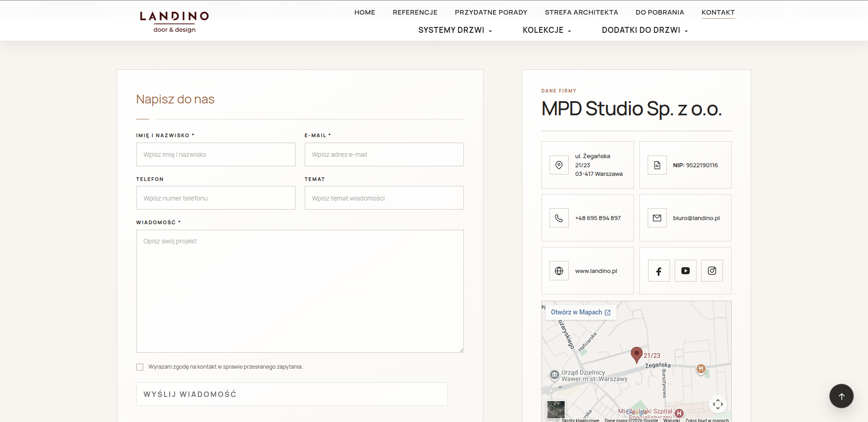This screenshot has height=422, width=868.
Task: Click the biuro@landino.pl email link
Action: coord(696,218)
